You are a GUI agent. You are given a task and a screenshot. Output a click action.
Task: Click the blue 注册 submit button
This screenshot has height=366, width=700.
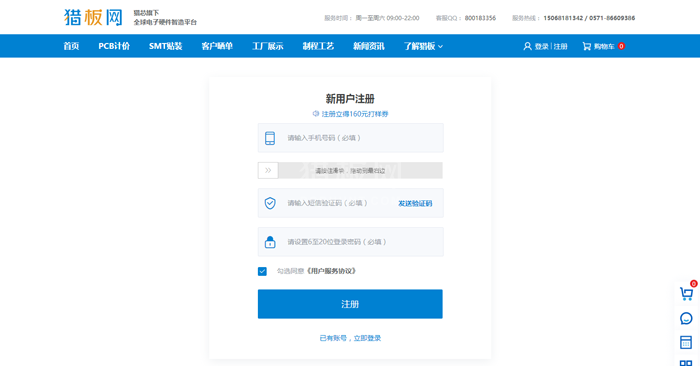[350, 304]
